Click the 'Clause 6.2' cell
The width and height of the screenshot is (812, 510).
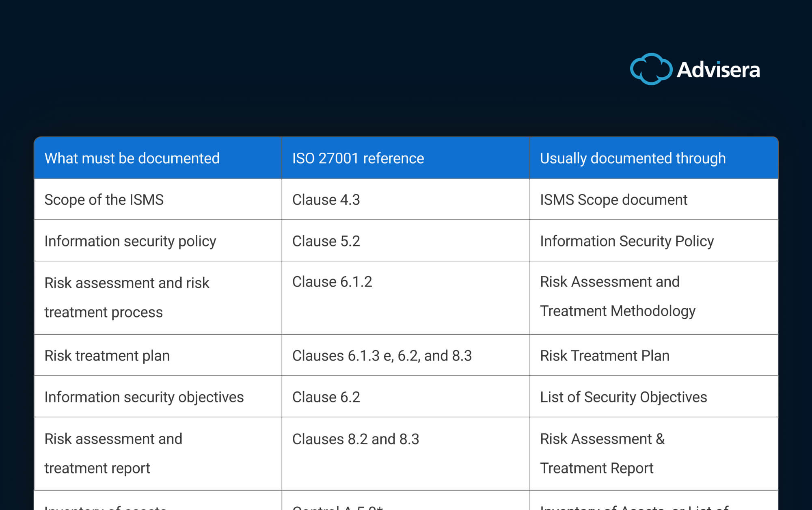[406, 397]
